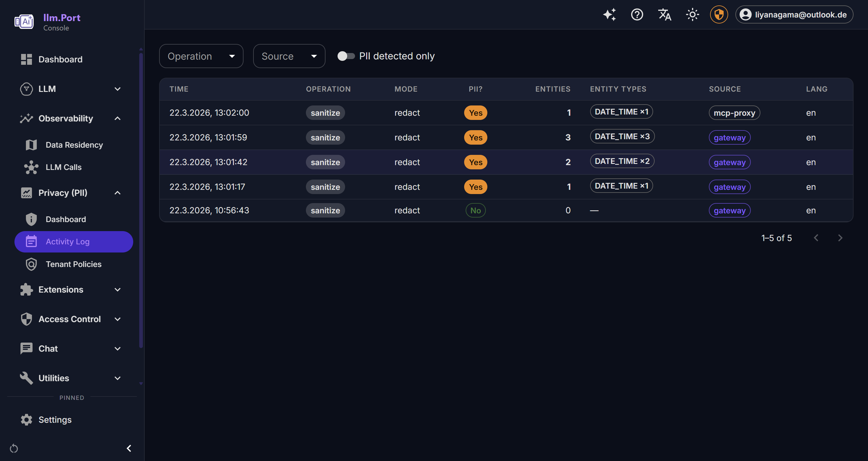The height and width of the screenshot is (461, 868).
Task: Click the Dashboard grid icon in sidebar
Action: (x=26, y=59)
